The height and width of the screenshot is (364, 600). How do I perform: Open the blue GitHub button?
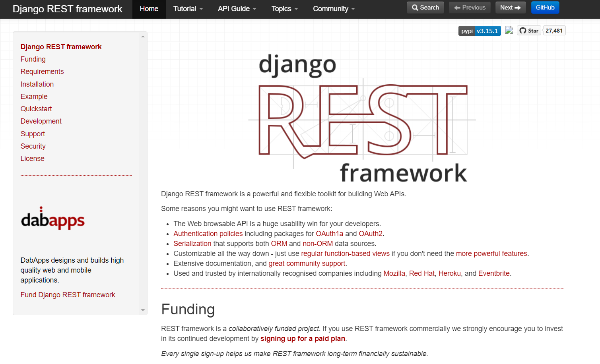(x=545, y=8)
